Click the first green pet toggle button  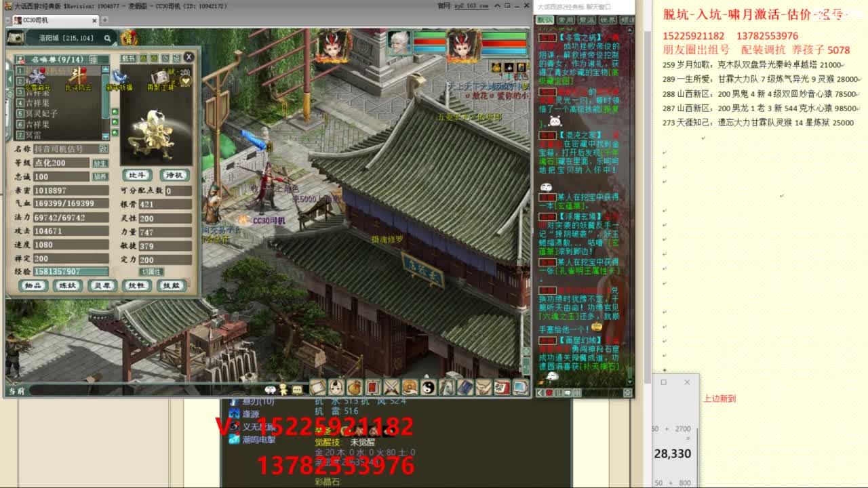[x=115, y=112]
